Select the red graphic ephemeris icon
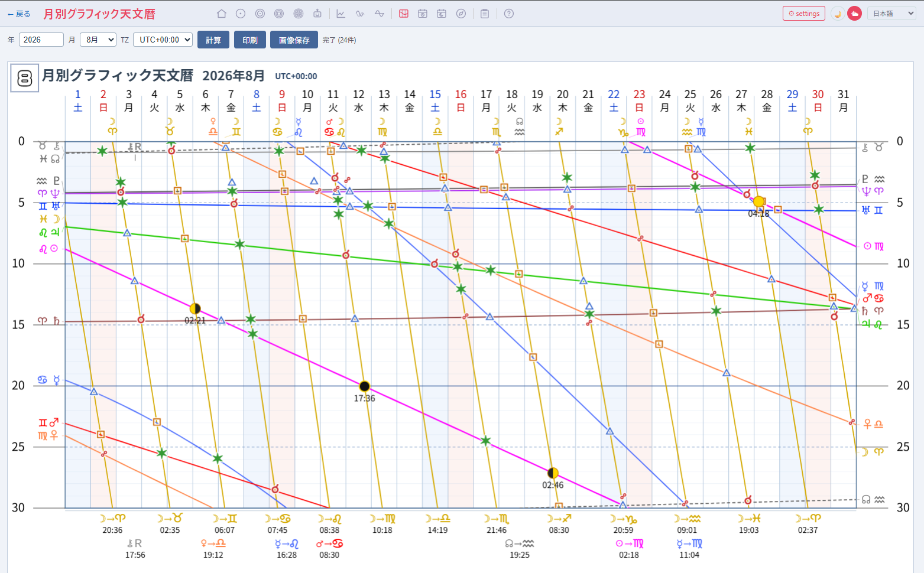924x573 pixels. pyautogui.click(x=404, y=14)
